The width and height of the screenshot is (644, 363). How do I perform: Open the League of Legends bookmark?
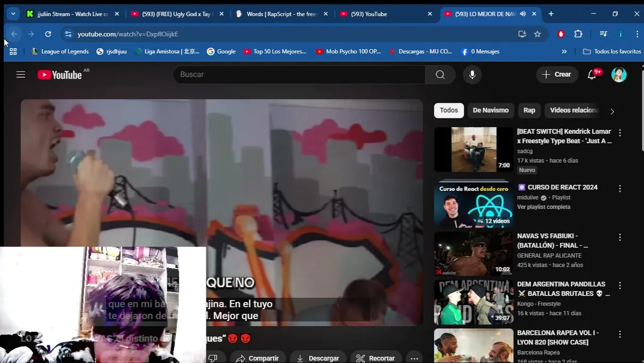click(60, 51)
